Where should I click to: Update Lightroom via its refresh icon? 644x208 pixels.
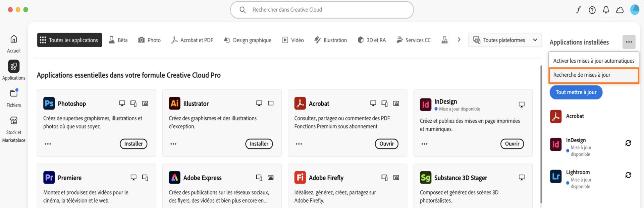628,175
